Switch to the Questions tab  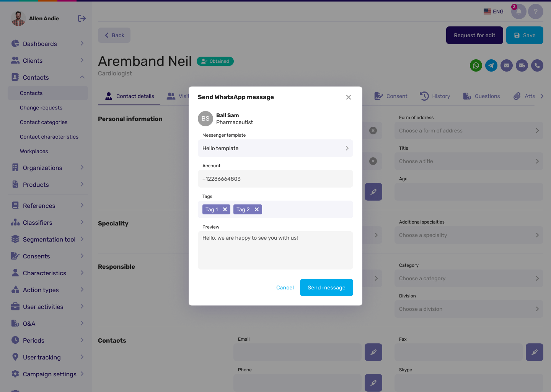(x=481, y=96)
